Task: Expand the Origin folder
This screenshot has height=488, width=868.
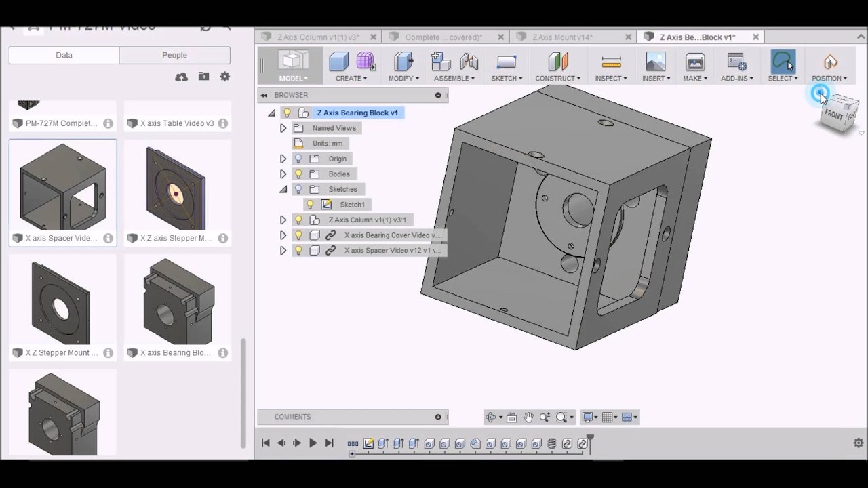Action: (283, 159)
